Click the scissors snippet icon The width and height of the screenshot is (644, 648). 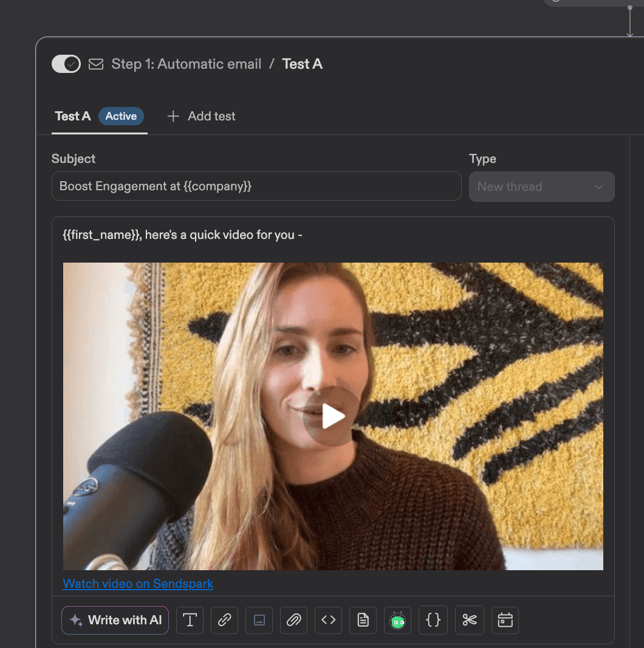point(470,620)
